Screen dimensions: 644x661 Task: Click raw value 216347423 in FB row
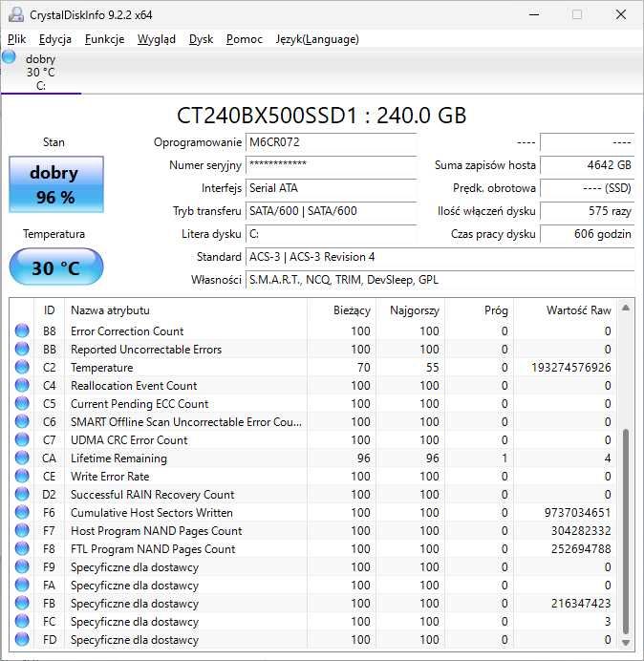pos(581,604)
